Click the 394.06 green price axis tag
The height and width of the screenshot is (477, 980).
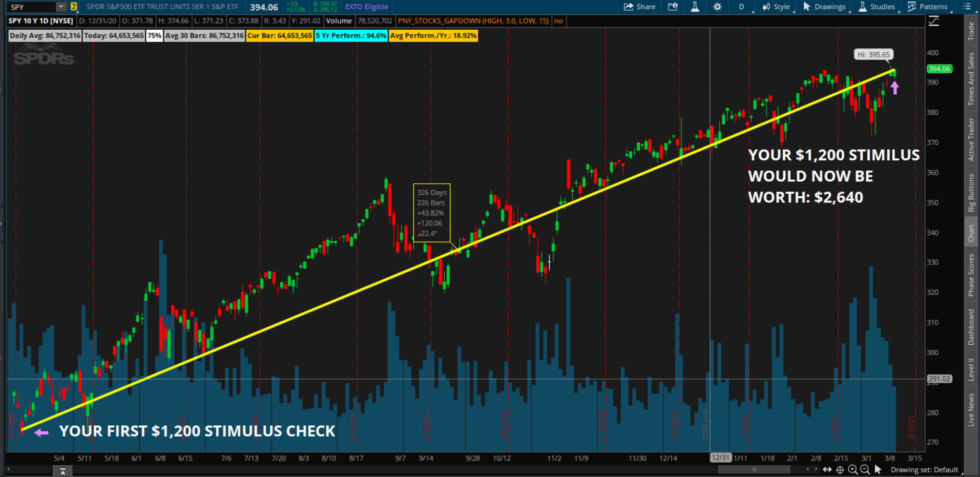tap(940, 69)
